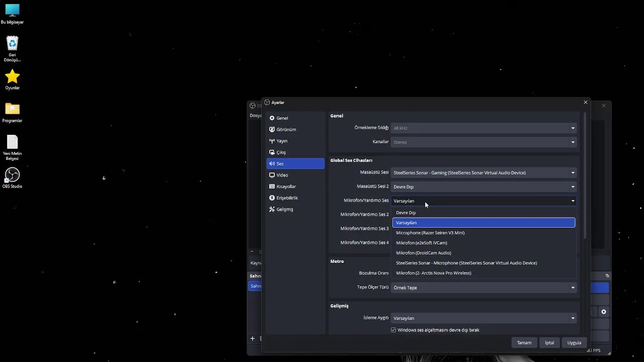
Task: Click the Video monitor icon
Action: (x=272, y=175)
